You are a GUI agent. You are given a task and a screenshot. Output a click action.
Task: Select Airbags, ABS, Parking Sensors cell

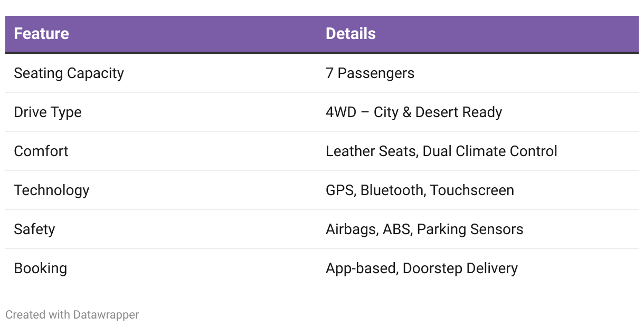(424, 229)
